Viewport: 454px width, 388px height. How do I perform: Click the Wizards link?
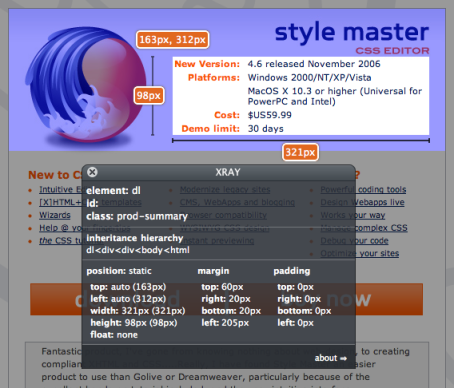[55, 215]
